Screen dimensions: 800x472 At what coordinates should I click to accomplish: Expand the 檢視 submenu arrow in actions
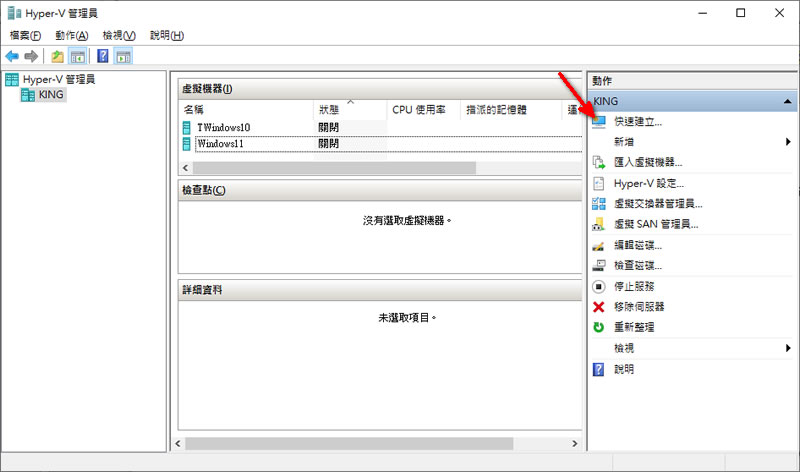coord(788,348)
